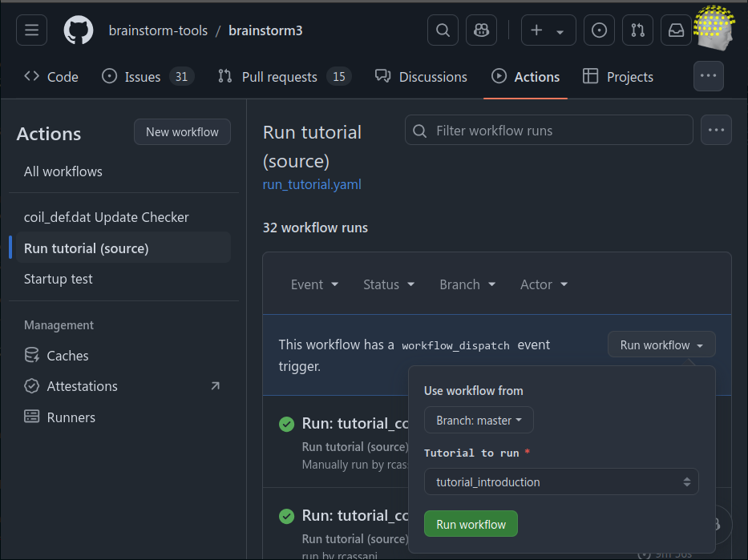Click the green Run workflow button
This screenshot has height=560, width=748.
(x=471, y=524)
